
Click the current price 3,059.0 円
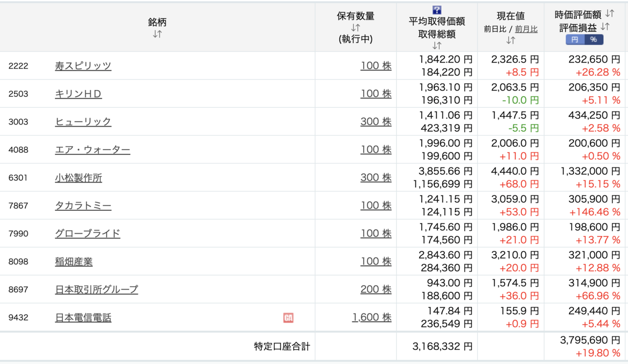pyautogui.click(x=515, y=199)
